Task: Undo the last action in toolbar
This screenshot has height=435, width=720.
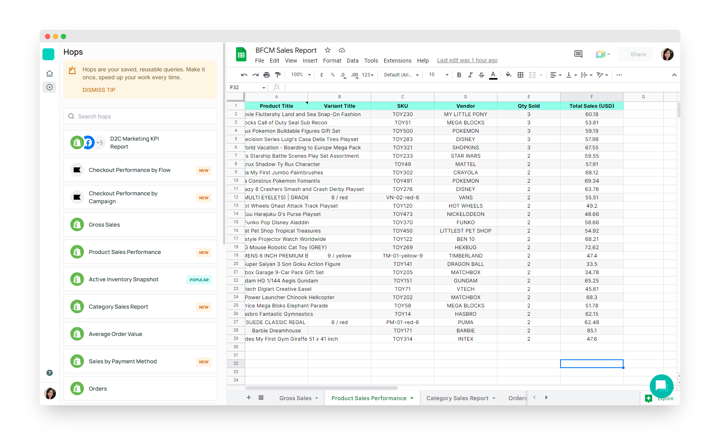Action: [x=244, y=75]
